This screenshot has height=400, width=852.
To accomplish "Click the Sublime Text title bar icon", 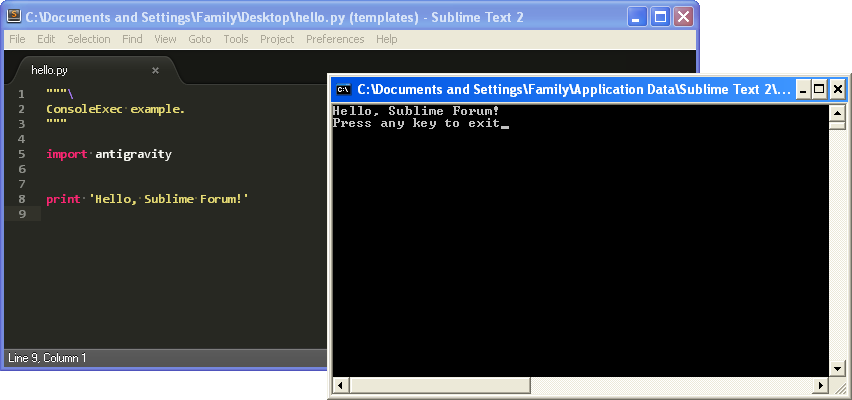I will (15, 16).
